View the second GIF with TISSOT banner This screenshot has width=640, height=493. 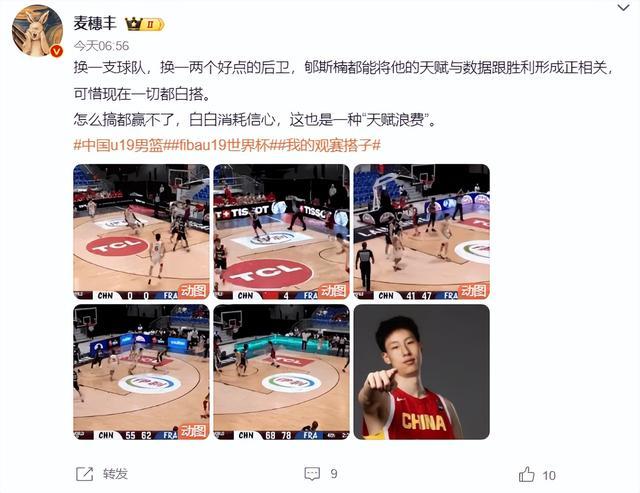(x=281, y=232)
